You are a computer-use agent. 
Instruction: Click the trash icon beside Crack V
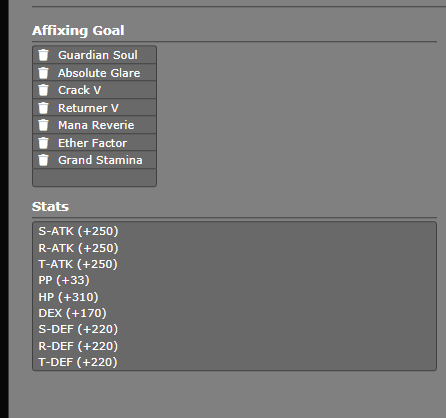coord(43,90)
